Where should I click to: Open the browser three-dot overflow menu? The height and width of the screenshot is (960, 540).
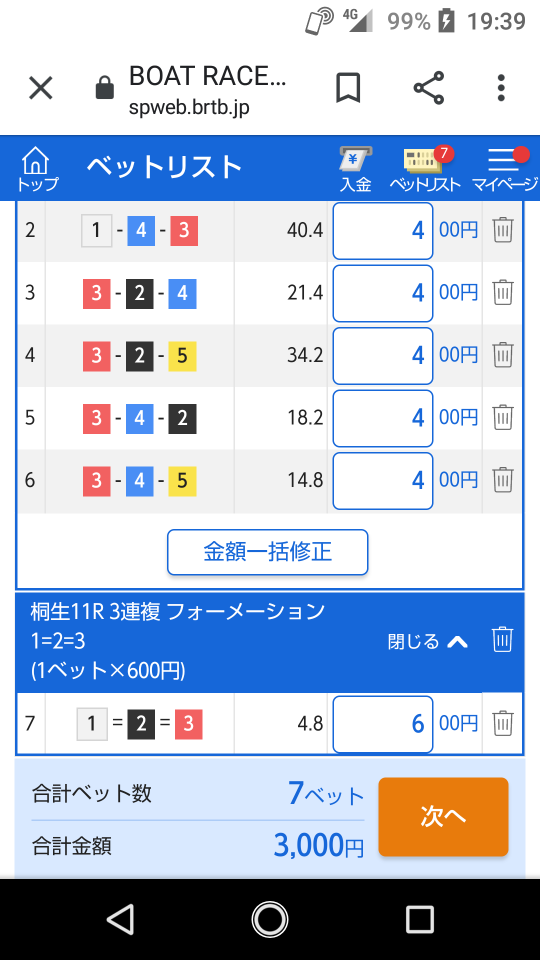coord(501,89)
